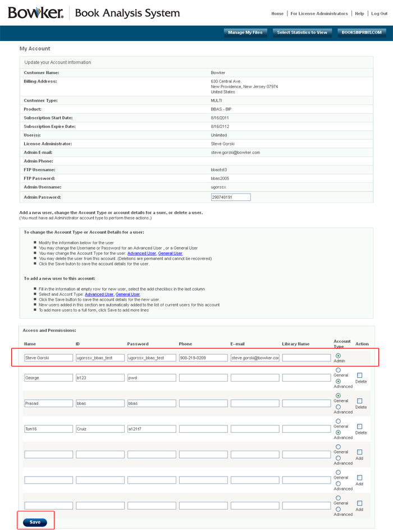Click E-mail field in Prasad row
This screenshot has height=532, width=393.
[x=255, y=403]
